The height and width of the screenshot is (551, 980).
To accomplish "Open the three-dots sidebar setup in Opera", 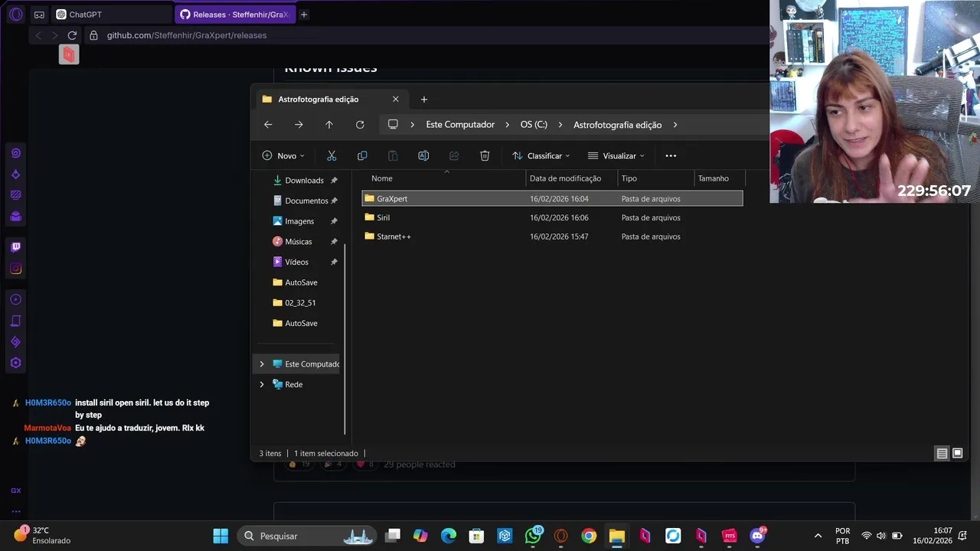I will pyautogui.click(x=15, y=511).
